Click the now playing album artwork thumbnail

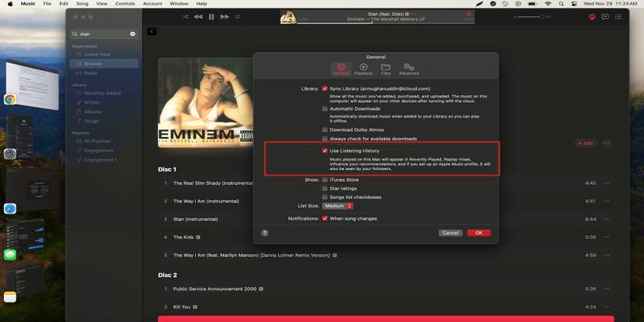click(288, 17)
